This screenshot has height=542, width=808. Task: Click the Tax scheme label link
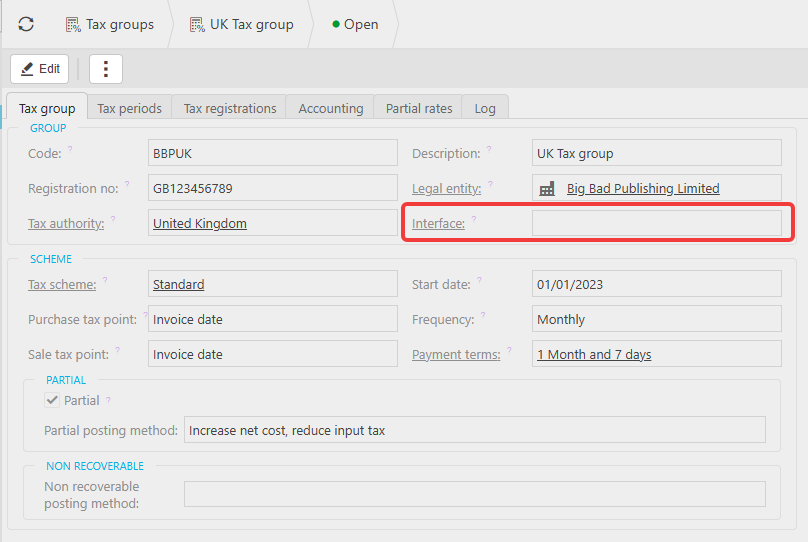point(62,284)
